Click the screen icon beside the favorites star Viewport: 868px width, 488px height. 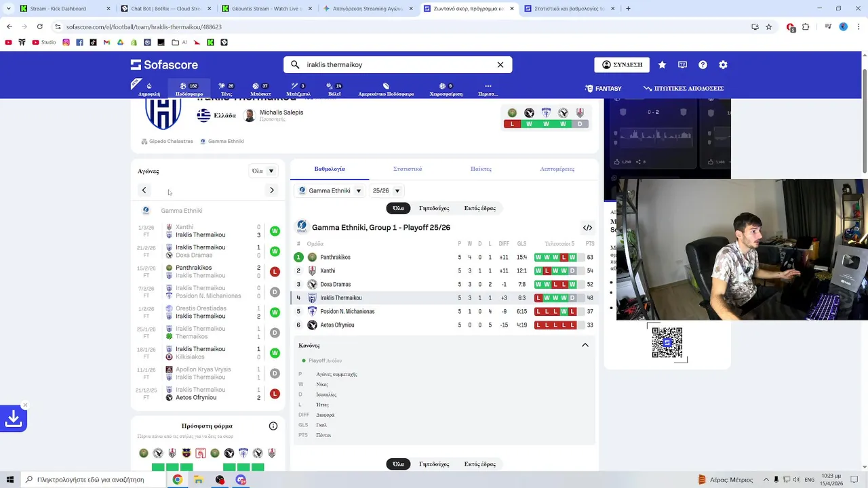(682, 65)
